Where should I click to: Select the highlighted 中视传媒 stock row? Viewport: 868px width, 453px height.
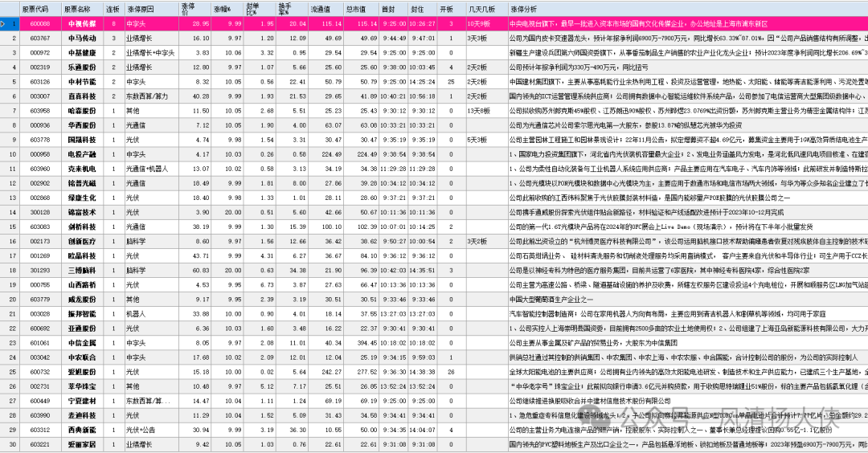[82, 24]
